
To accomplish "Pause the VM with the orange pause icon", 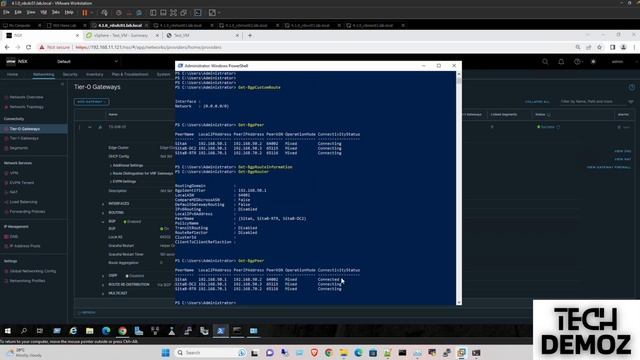I will [x=85, y=13].
